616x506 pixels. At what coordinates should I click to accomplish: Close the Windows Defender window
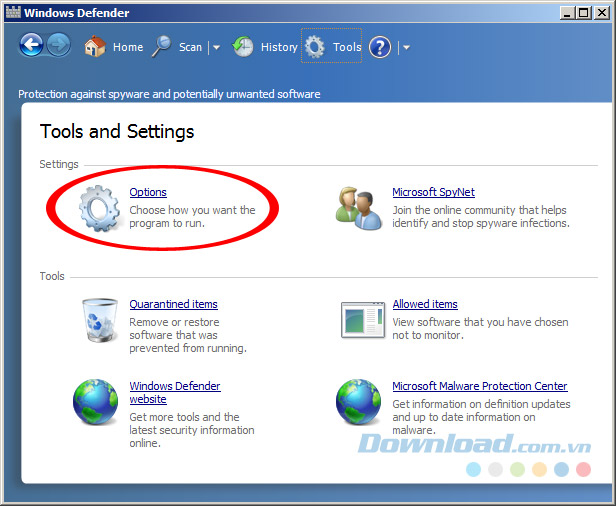pos(602,13)
